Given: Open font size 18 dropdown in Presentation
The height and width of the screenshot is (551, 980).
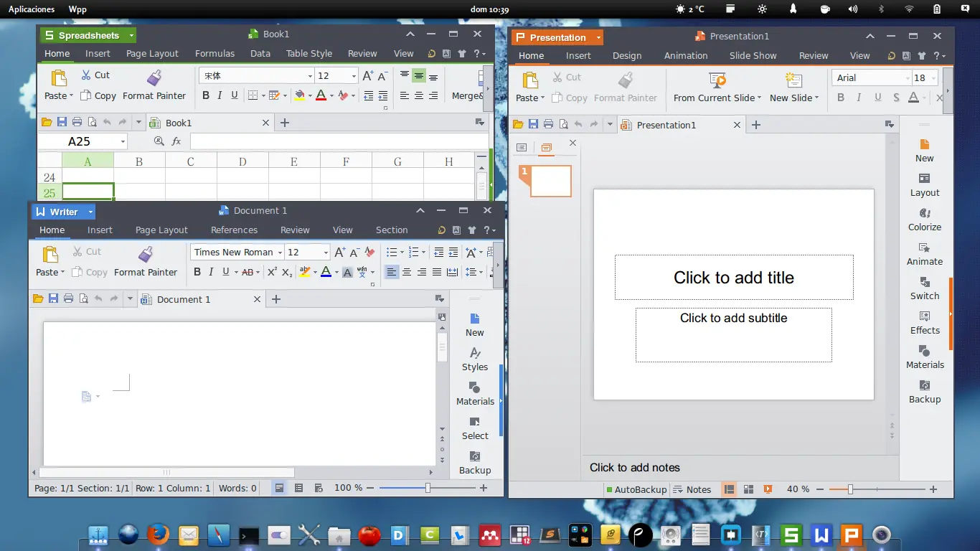Looking at the screenshot, I should coord(933,78).
